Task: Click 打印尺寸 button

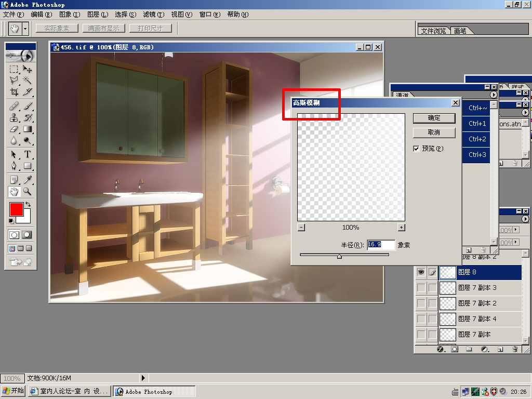Action: (150, 29)
